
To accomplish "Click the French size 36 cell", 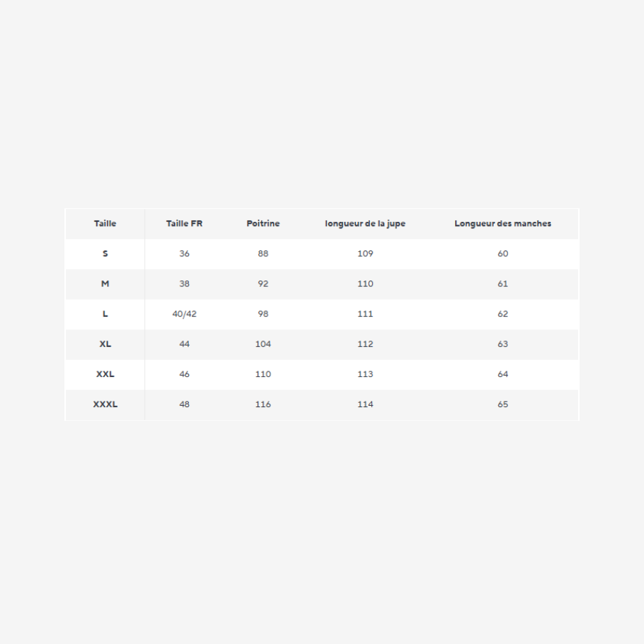I will (x=185, y=253).
